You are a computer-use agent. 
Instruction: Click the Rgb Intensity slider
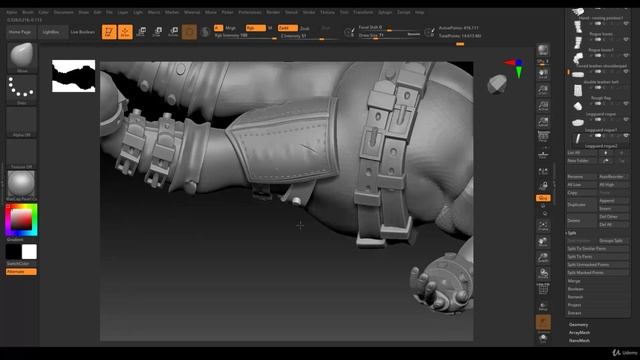point(245,36)
